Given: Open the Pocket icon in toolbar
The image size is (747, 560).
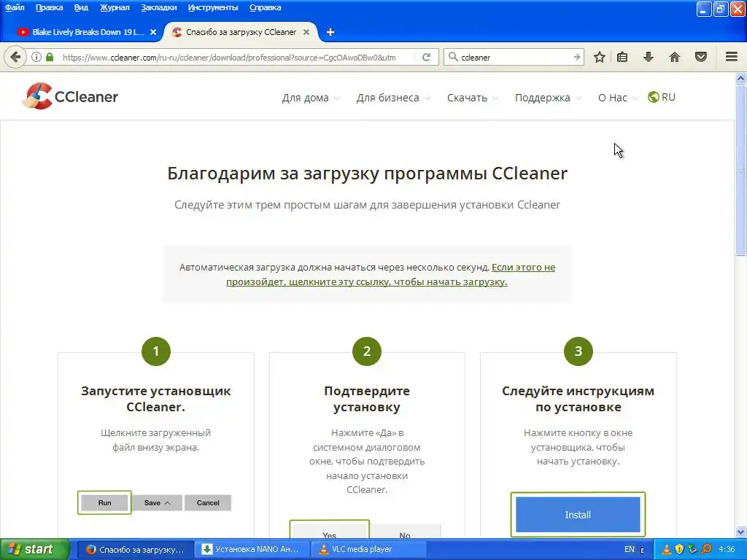Looking at the screenshot, I should click(701, 57).
